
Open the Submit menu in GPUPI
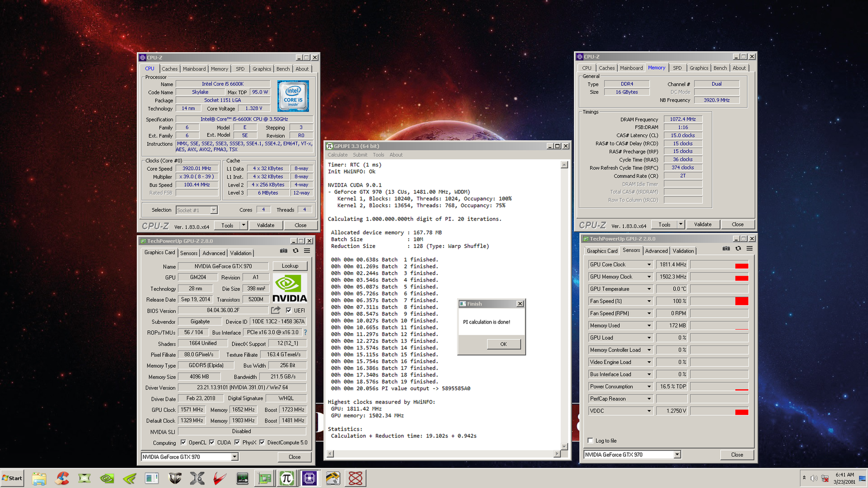click(360, 155)
